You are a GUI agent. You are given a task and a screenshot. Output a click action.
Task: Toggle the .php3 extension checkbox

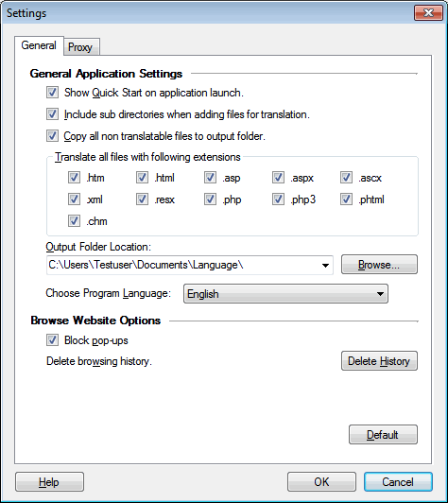[278, 199]
